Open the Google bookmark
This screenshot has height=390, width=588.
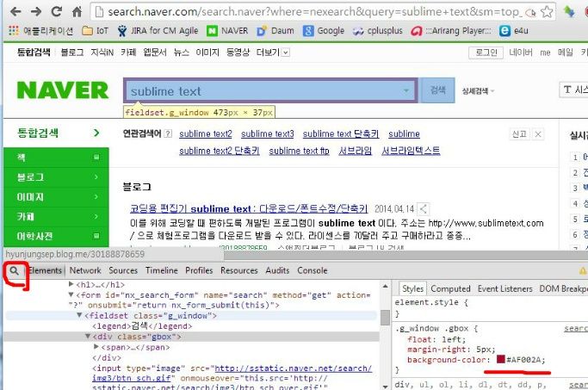point(324,31)
